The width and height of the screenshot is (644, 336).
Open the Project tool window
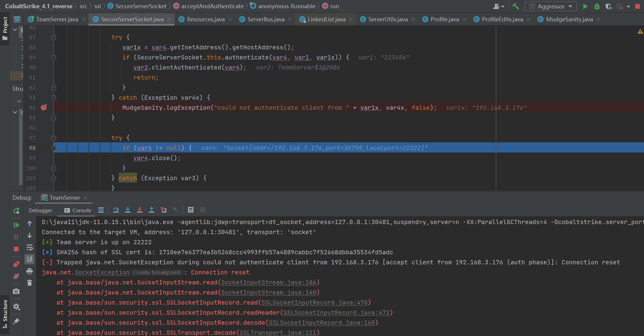click(x=5, y=29)
